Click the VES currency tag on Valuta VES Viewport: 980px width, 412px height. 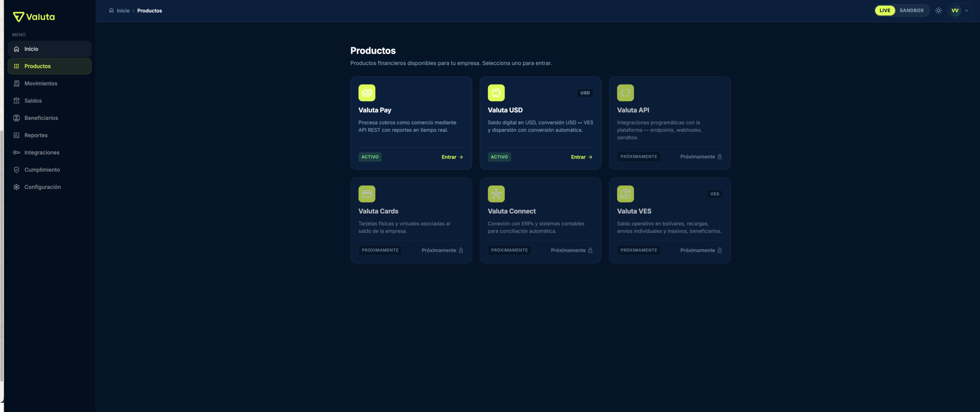click(x=714, y=194)
